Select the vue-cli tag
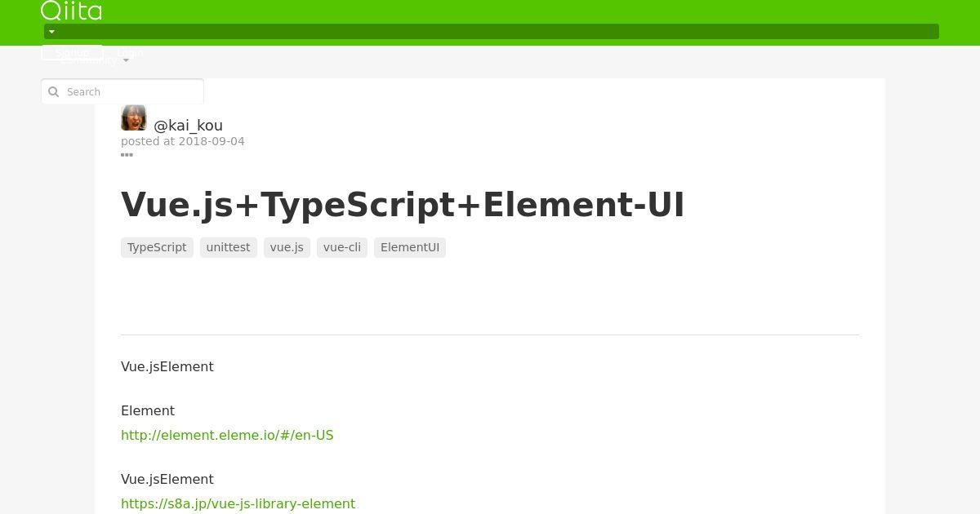980x514 pixels. pyautogui.click(x=342, y=247)
